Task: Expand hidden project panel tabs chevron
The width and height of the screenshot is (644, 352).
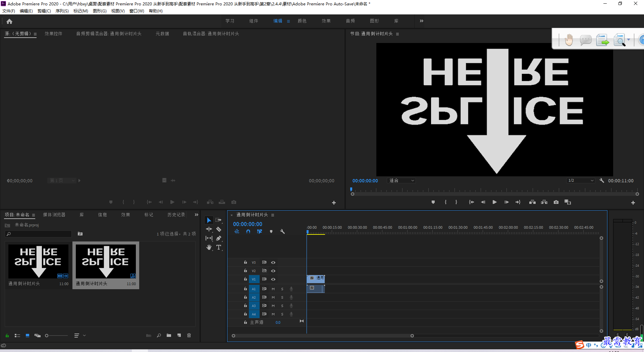Action: coord(197,215)
